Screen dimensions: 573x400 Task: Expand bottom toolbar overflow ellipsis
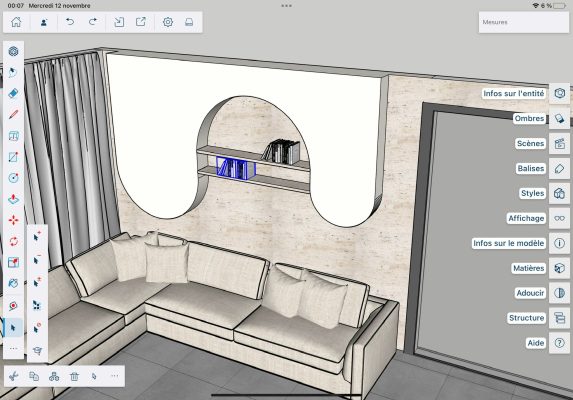pyautogui.click(x=114, y=376)
